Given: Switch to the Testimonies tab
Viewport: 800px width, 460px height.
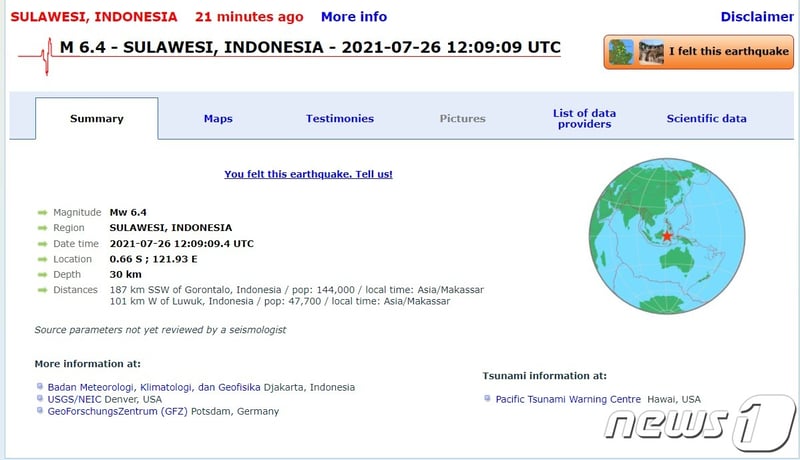Looking at the screenshot, I should pos(340,119).
